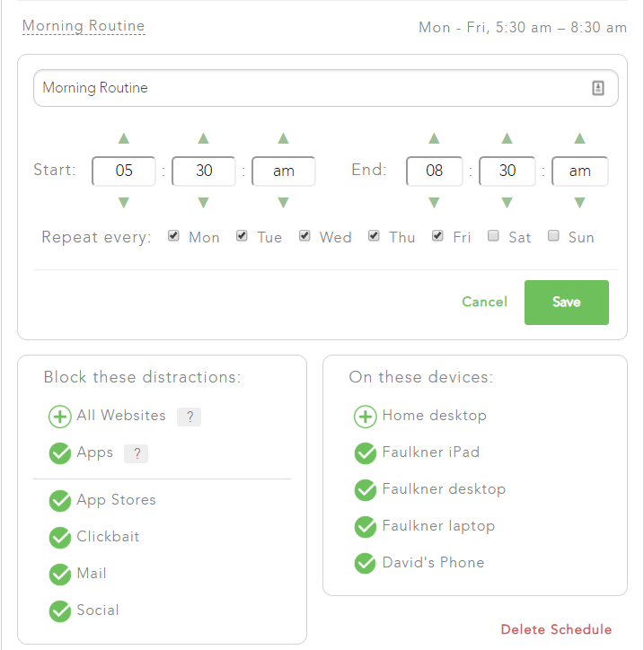Image resolution: width=644 pixels, height=650 pixels.
Task: Click the check icon next to Social
Action: [x=60, y=610]
